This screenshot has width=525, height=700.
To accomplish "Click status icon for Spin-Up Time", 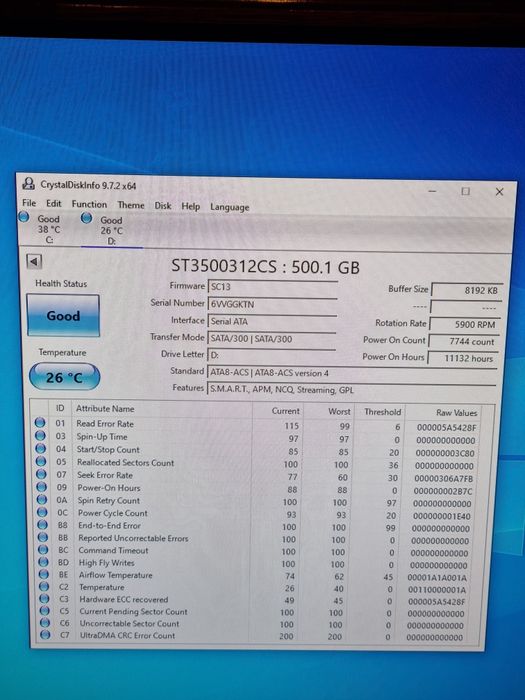I will 40,435.
